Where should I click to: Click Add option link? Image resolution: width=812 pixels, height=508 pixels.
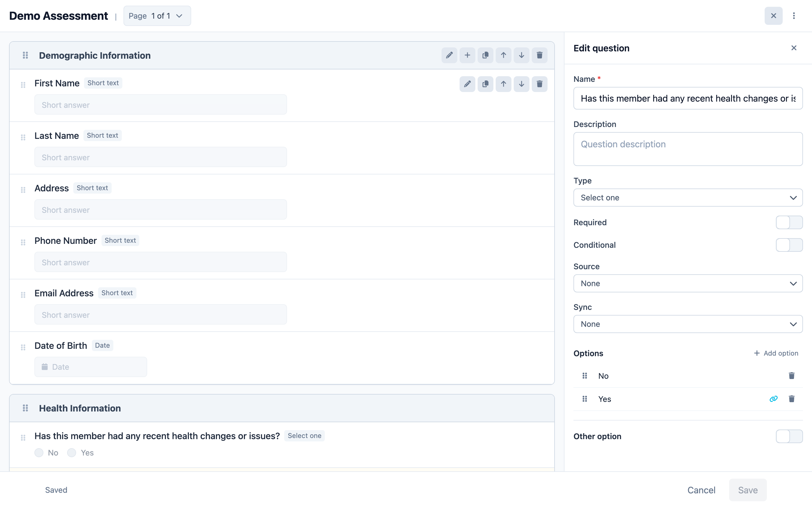point(776,353)
